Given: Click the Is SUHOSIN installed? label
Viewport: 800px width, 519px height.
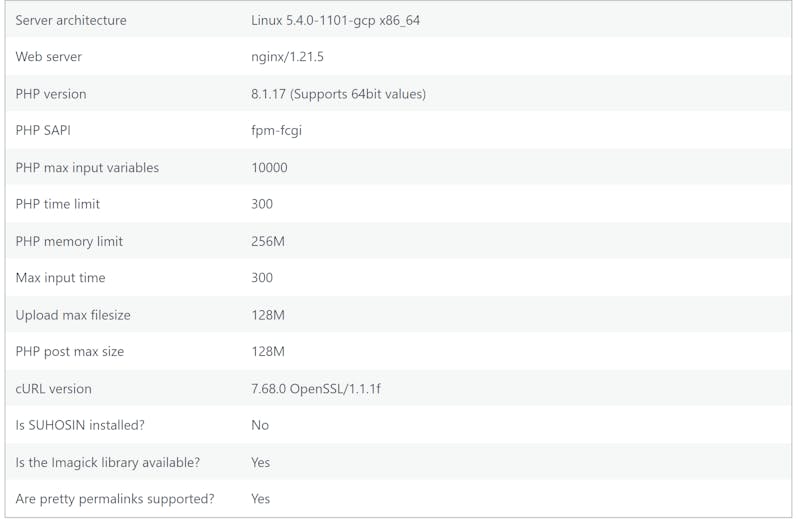Looking at the screenshot, I should [80, 425].
